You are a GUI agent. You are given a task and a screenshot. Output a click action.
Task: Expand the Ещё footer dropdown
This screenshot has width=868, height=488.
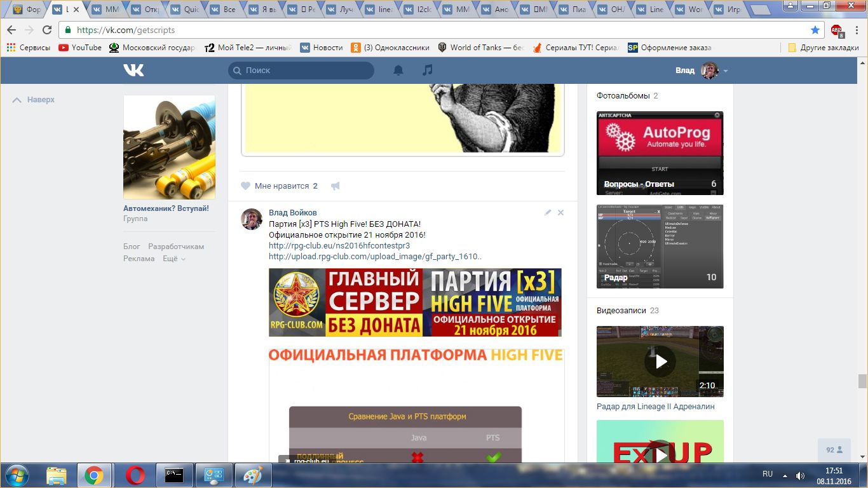click(x=173, y=259)
